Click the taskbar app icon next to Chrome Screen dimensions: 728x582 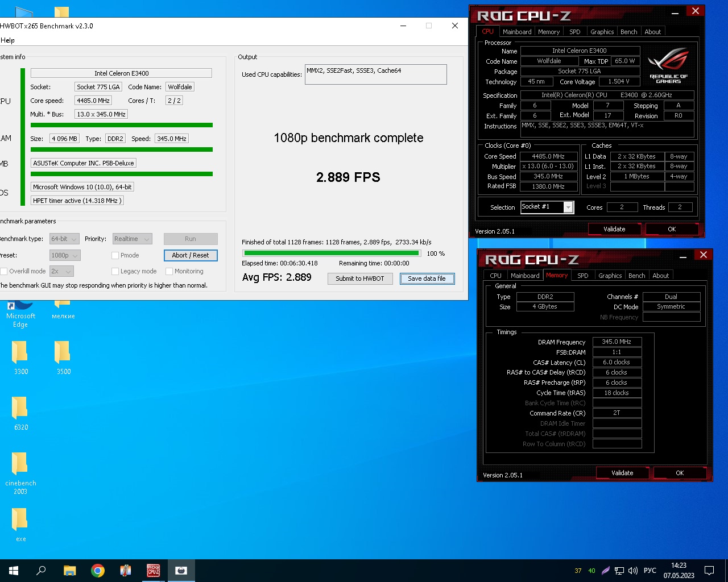pyautogui.click(x=126, y=571)
